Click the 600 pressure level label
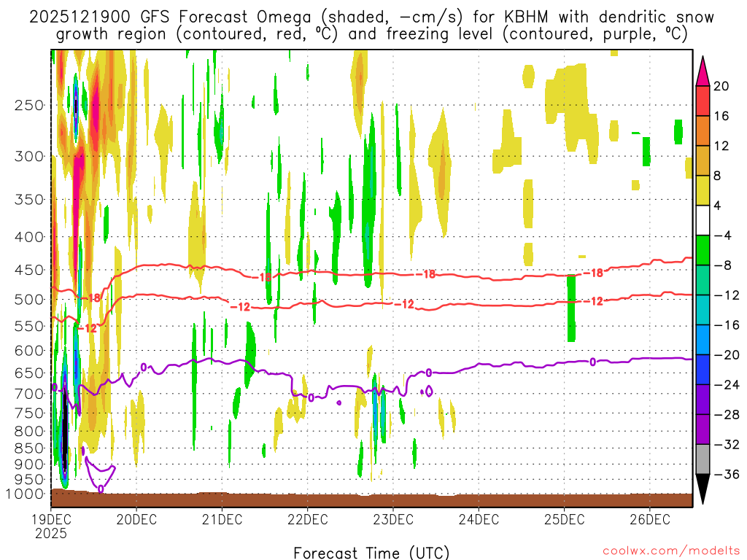747x560 pixels. 29,351
